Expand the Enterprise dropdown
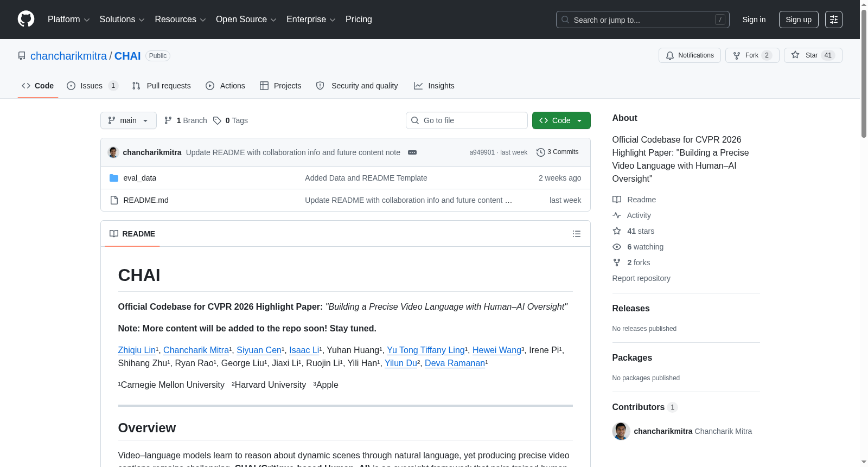 coord(311,20)
